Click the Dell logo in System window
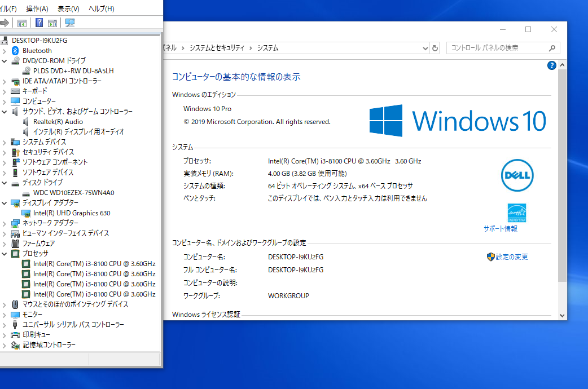The height and width of the screenshot is (389, 588). (517, 175)
